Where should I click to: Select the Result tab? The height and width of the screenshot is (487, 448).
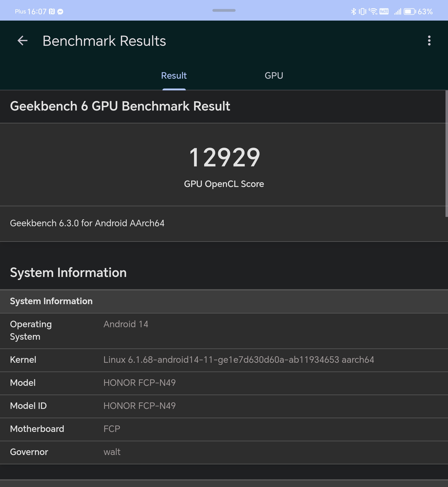pyautogui.click(x=174, y=76)
